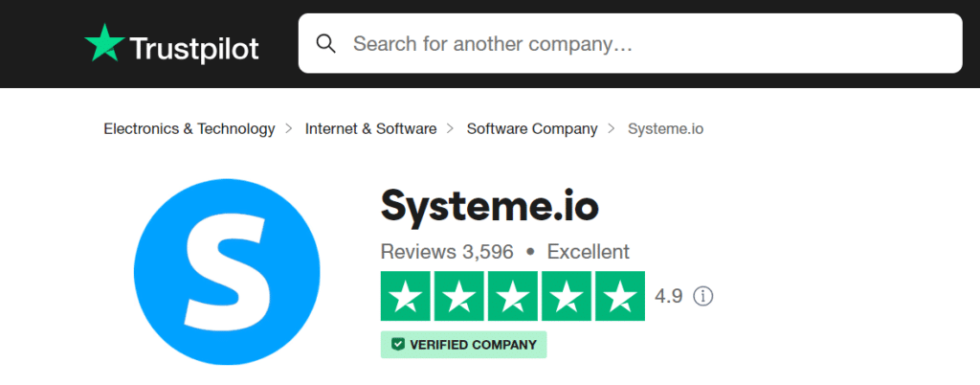Click the fourth green rating star

click(x=567, y=296)
